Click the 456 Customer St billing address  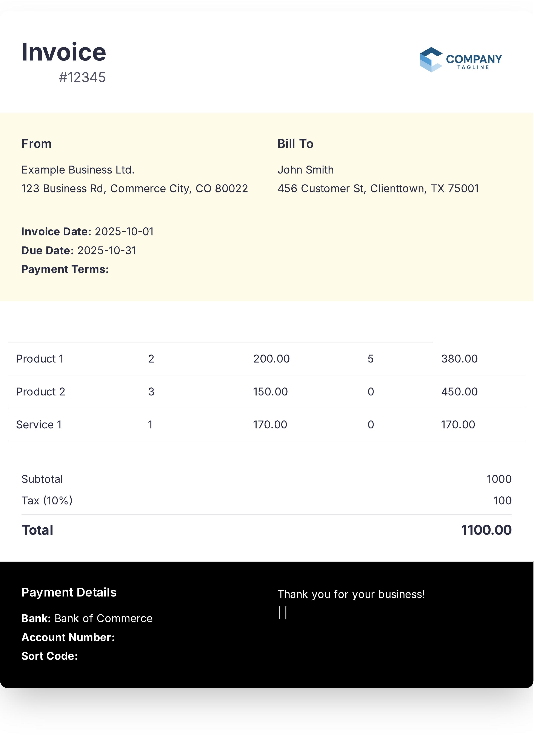[378, 189]
